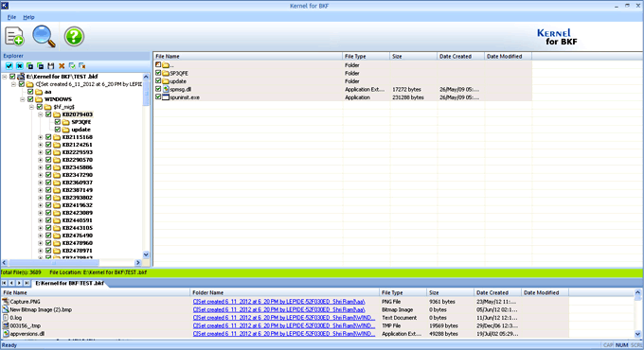The image size is (644, 350).
Task: Open the File menu
Action: tap(11, 17)
